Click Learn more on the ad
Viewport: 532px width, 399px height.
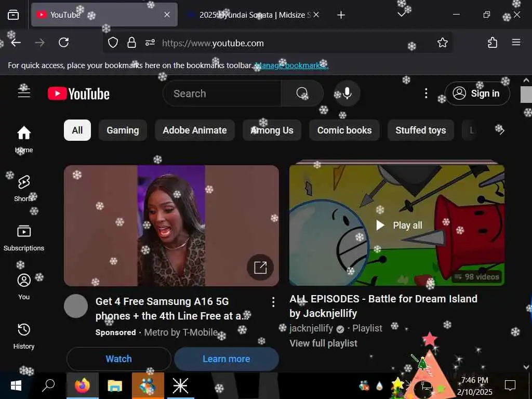pos(227,359)
